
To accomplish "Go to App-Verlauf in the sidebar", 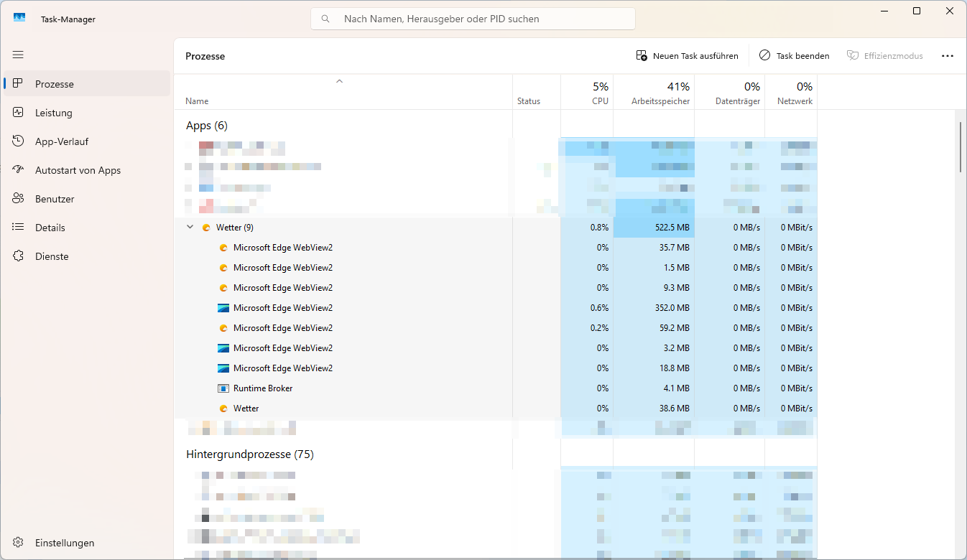I will [x=87, y=141].
